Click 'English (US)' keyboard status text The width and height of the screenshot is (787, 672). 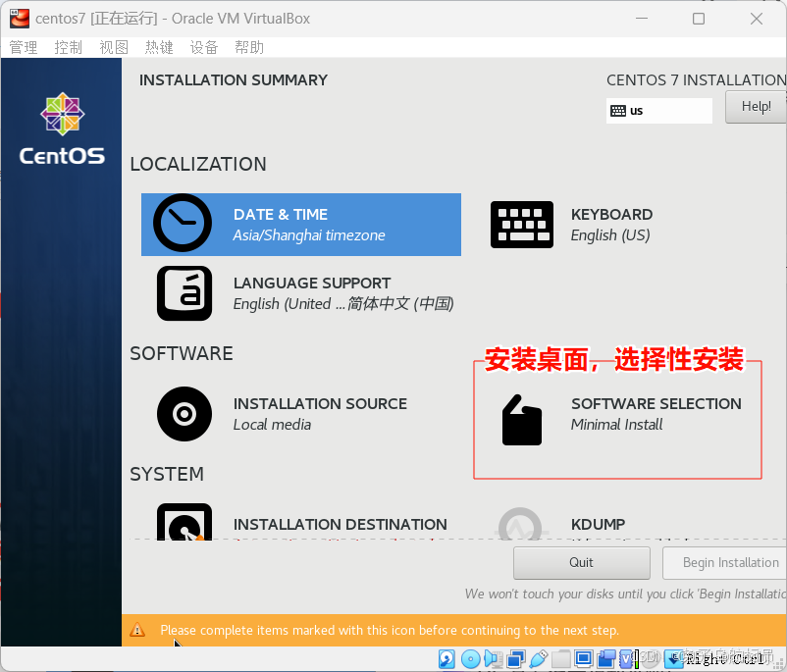point(610,235)
